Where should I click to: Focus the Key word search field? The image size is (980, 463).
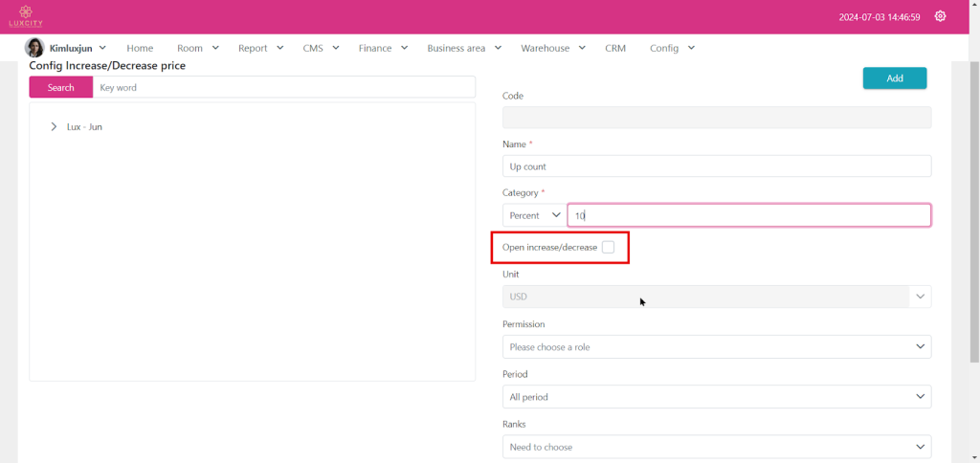click(283, 87)
